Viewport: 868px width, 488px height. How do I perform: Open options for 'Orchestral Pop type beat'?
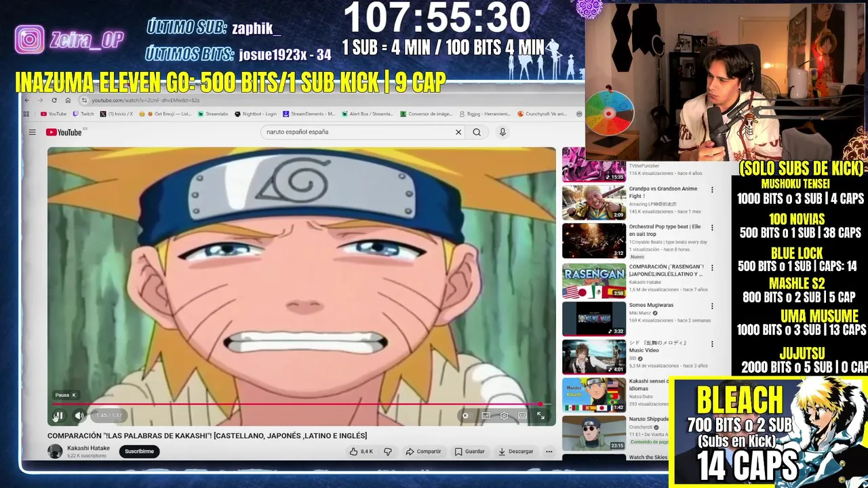click(712, 228)
